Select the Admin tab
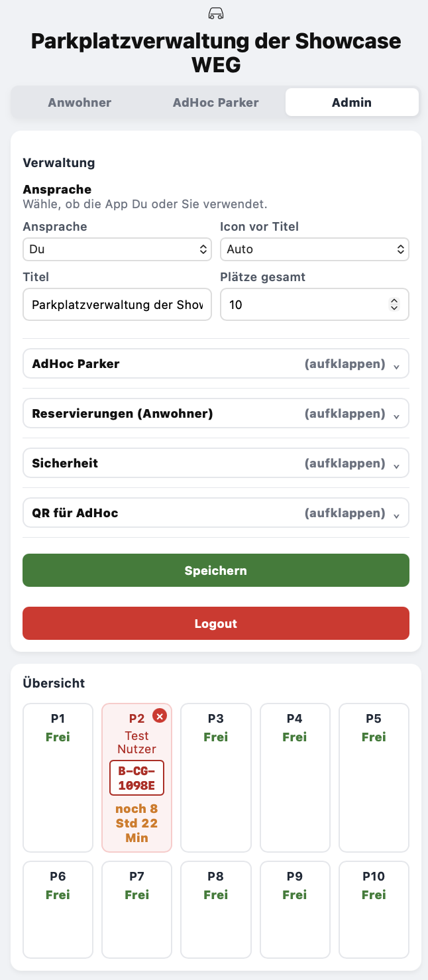Viewport: 428px width, 980px height. (x=352, y=102)
